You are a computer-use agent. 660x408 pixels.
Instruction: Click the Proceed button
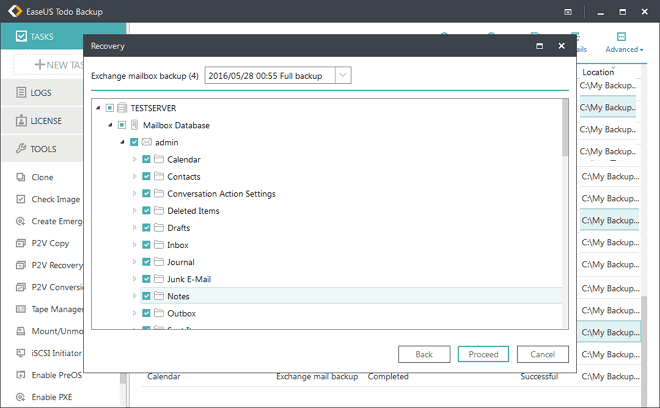[484, 354]
